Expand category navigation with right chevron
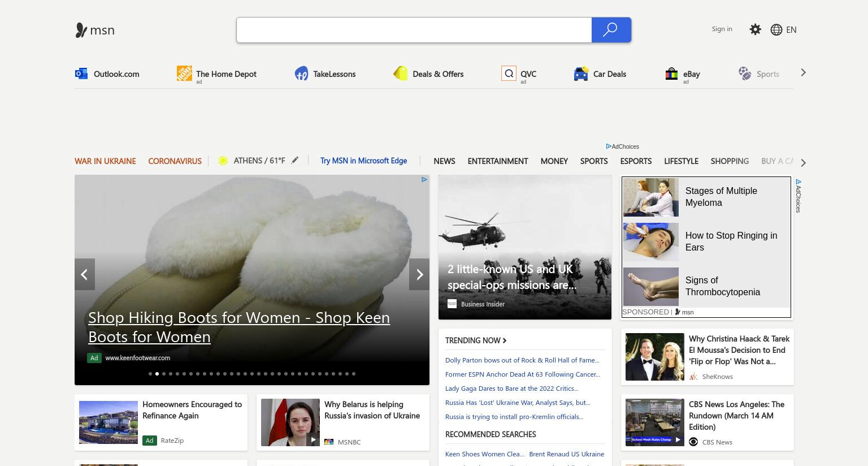The height and width of the screenshot is (466, 868). pyautogui.click(x=803, y=162)
